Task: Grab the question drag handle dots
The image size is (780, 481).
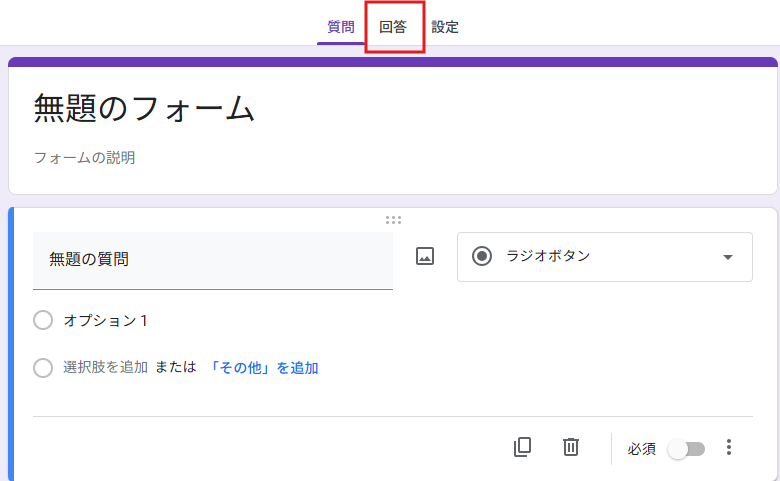Action: pyautogui.click(x=393, y=220)
